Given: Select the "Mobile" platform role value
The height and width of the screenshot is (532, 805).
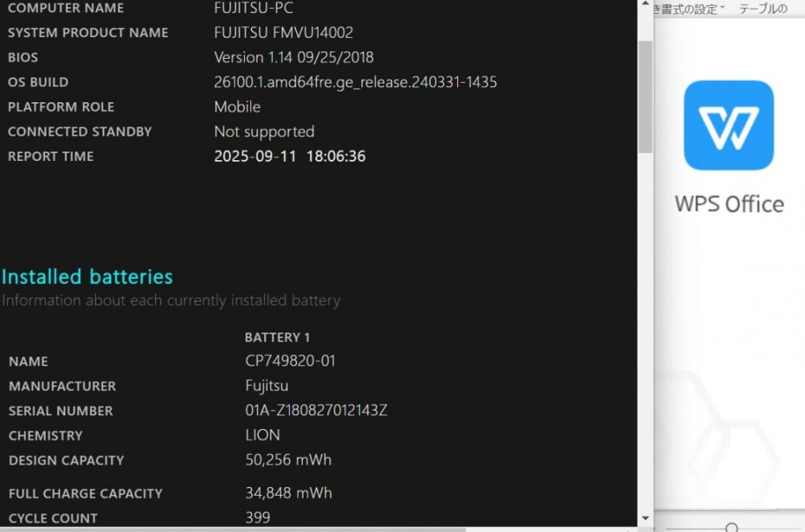Looking at the screenshot, I should pos(237,106).
